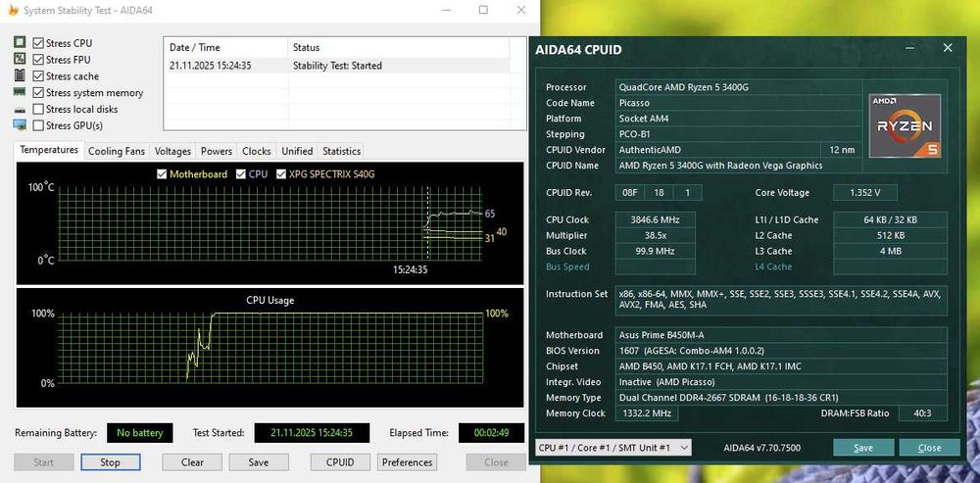Screen dimensions: 980x483
Task: Click Save in AIDA64 CPUID window
Action: [x=863, y=448]
